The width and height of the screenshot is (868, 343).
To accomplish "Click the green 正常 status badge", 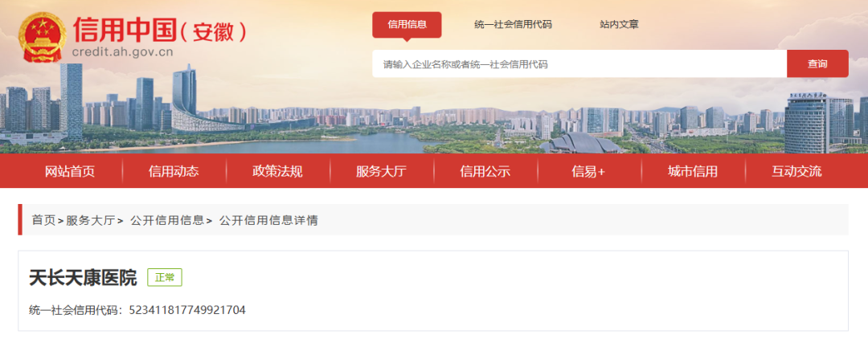I will 164,278.
